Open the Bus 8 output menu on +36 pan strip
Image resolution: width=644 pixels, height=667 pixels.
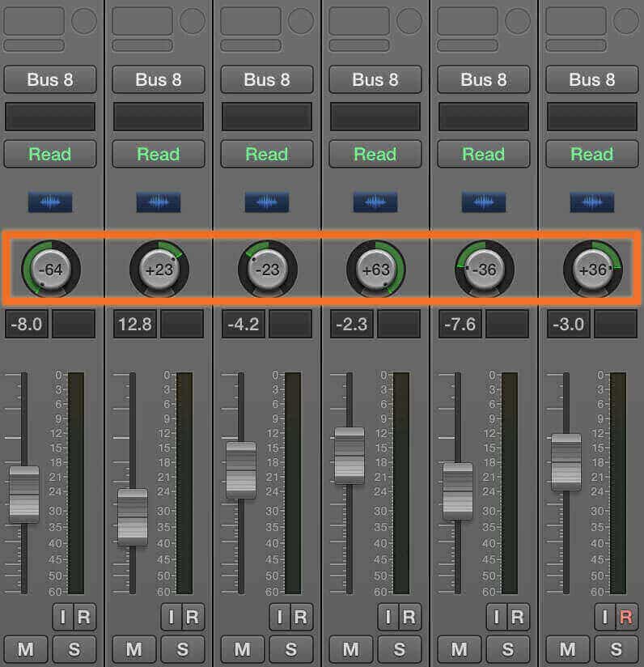[x=592, y=79]
